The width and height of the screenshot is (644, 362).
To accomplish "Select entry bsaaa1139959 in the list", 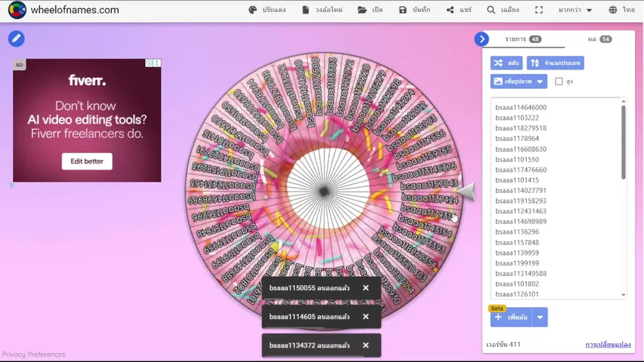I will tap(517, 253).
